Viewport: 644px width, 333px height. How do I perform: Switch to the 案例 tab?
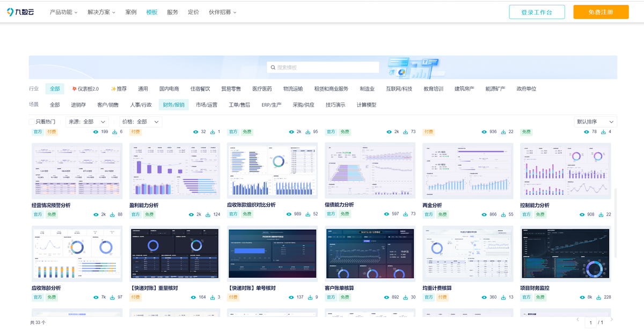(x=130, y=11)
